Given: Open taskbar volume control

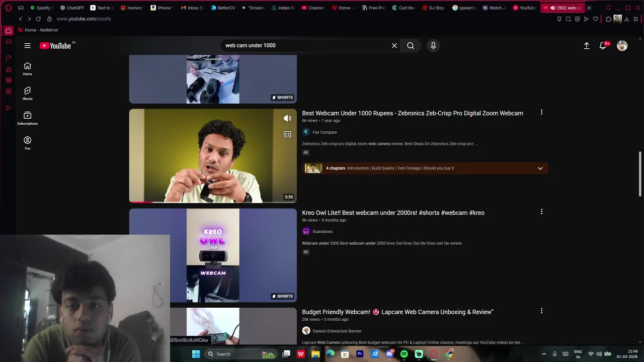Looking at the screenshot, I should (x=599, y=354).
